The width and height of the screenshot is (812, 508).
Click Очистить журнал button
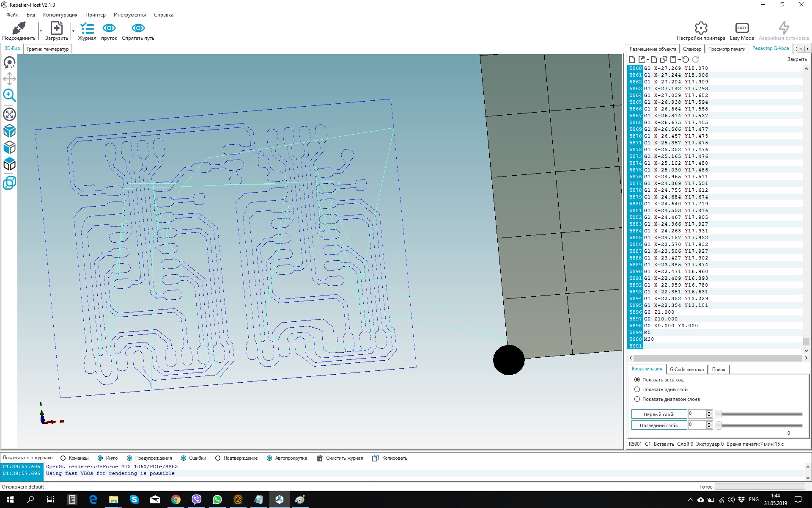[x=340, y=458]
